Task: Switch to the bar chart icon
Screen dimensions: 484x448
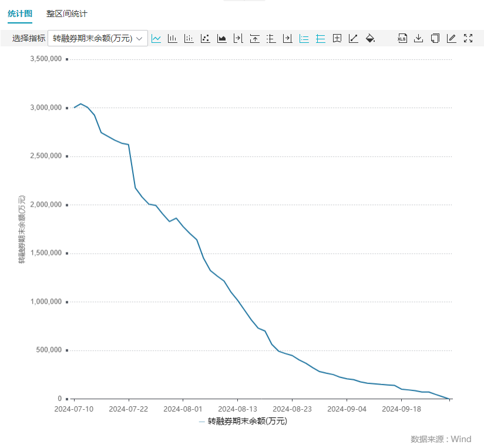Action: (173, 38)
